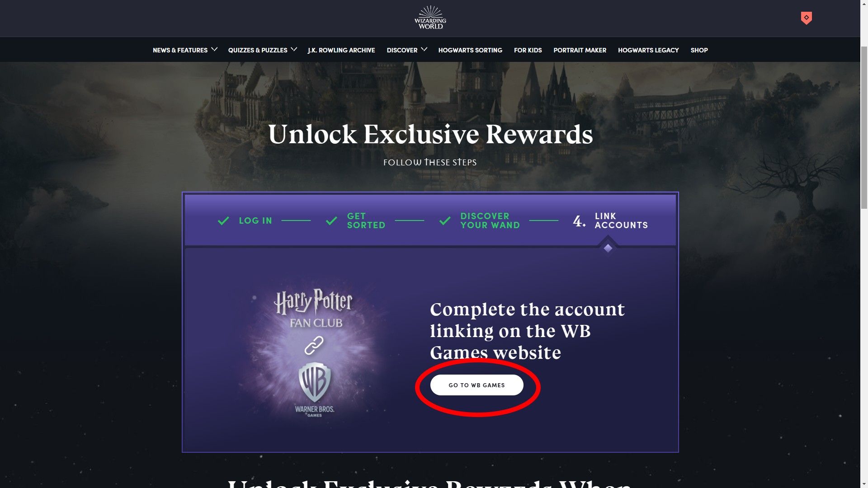Open the J.K. Rowling Archive menu item
The height and width of the screenshot is (488, 868).
click(341, 50)
